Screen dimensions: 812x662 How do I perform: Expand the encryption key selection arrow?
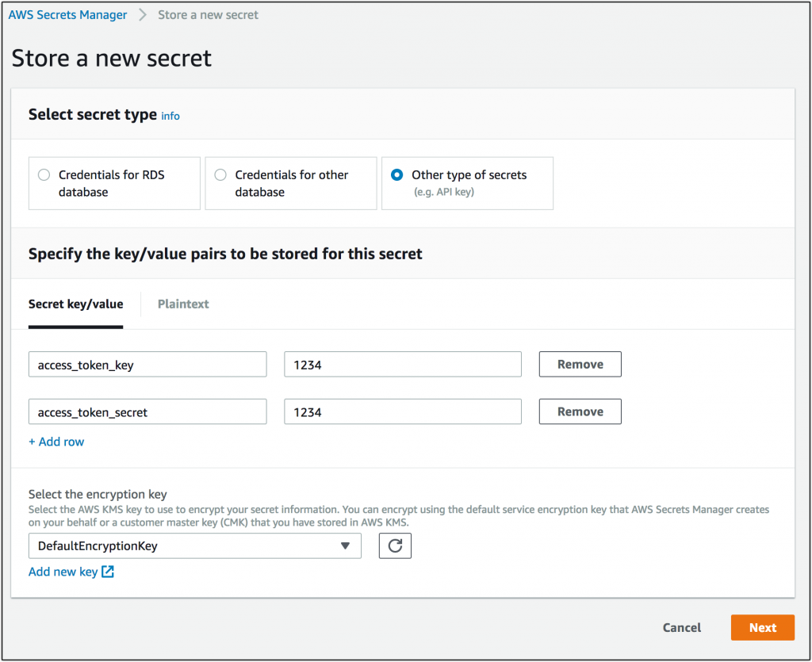pos(344,545)
